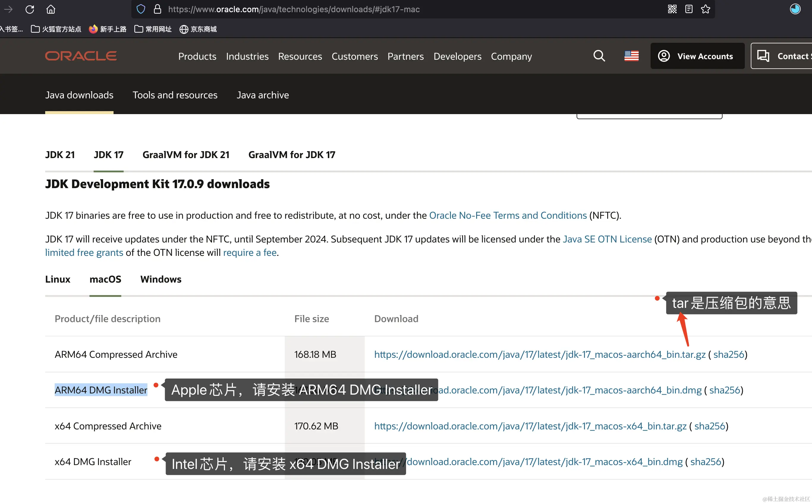Download the macos-aarch64 tar.gz archive
Viewport: 812px width, 504px height.
(x=540, y=355)
